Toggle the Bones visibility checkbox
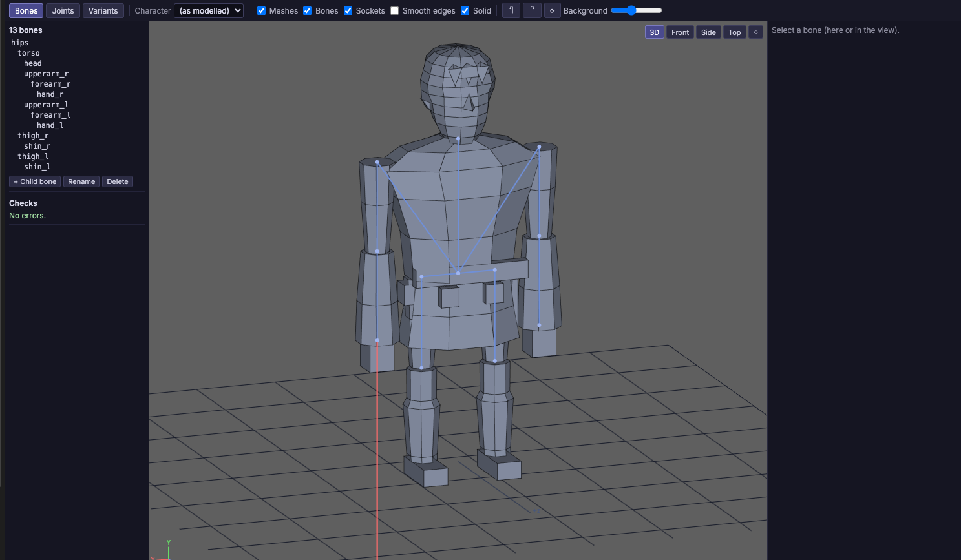Image resolution: width=961 pixels, height=560 pixels. tap(308, 11)
